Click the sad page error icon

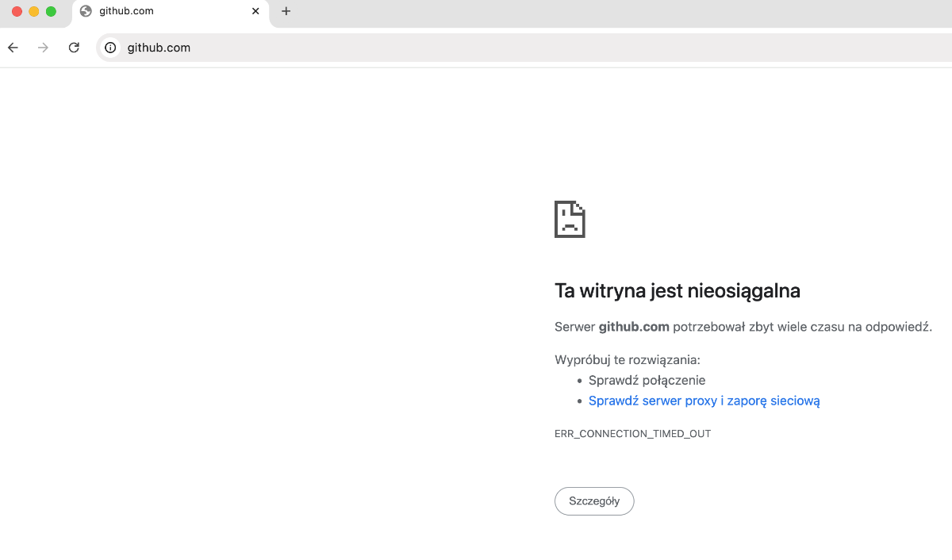[570, 219]
